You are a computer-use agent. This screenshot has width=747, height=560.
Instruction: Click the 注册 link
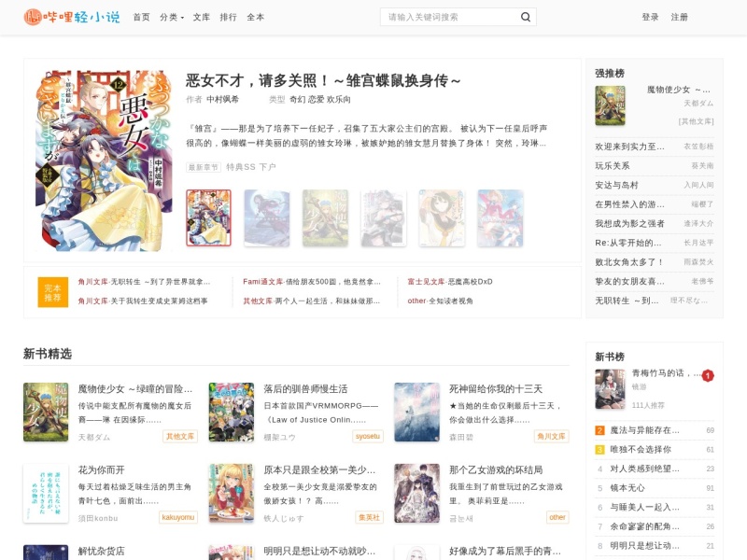pos(680,17)
